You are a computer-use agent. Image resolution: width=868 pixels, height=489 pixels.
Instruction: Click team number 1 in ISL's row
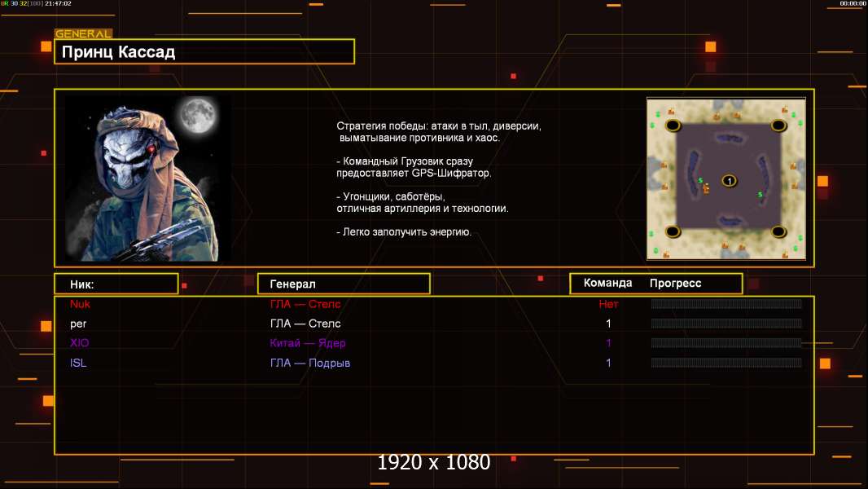(x=608, y=363)
